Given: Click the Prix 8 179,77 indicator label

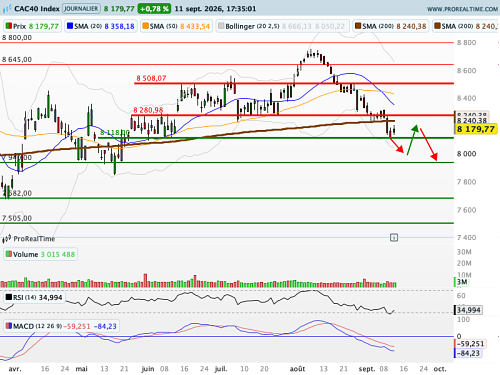Looking at the screenshot, I should tap(33, 26).
